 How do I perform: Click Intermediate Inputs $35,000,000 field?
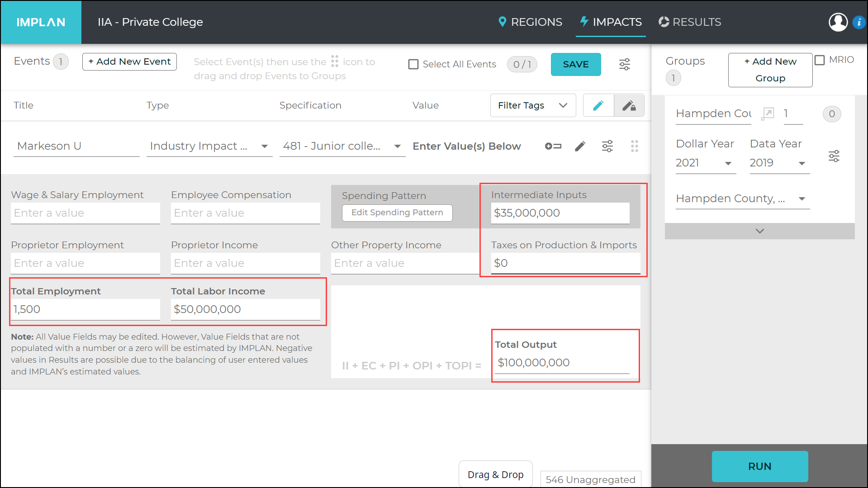coord(560,213)
